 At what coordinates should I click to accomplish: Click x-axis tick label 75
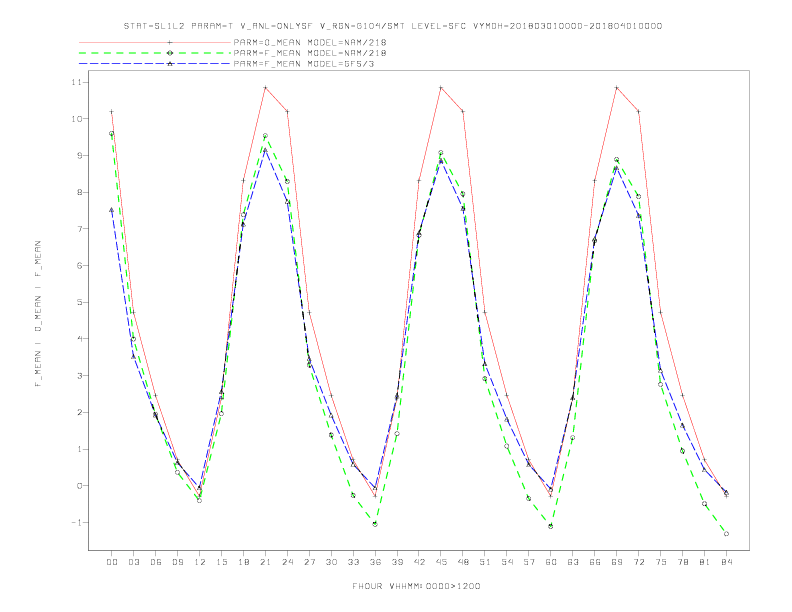click(x=661, y=562)
